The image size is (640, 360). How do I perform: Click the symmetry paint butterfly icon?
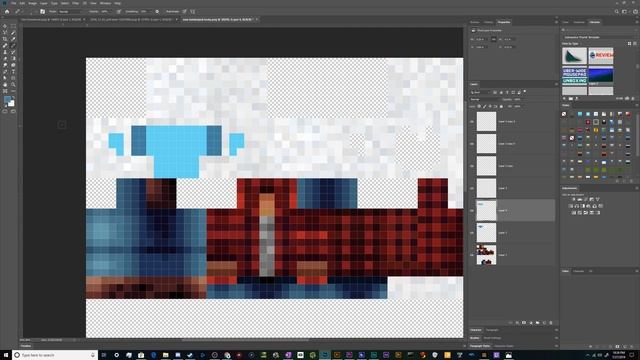click(x=193, y=11)
